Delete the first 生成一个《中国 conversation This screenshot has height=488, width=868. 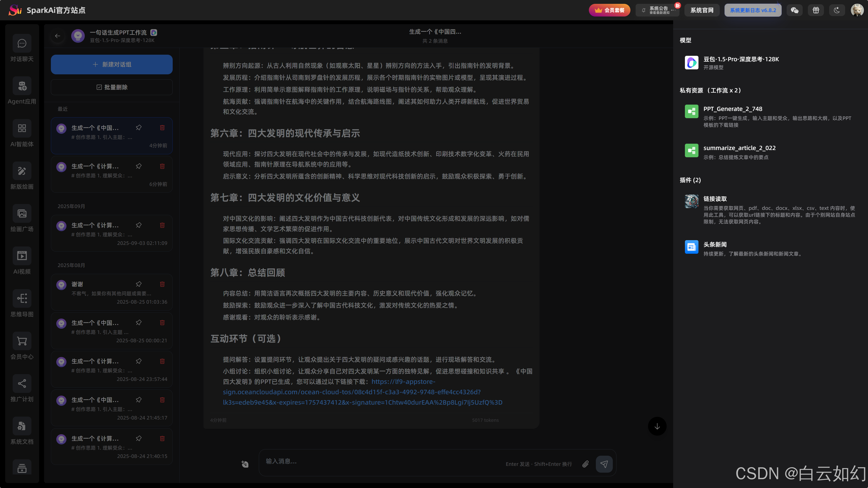coord(162,128)
